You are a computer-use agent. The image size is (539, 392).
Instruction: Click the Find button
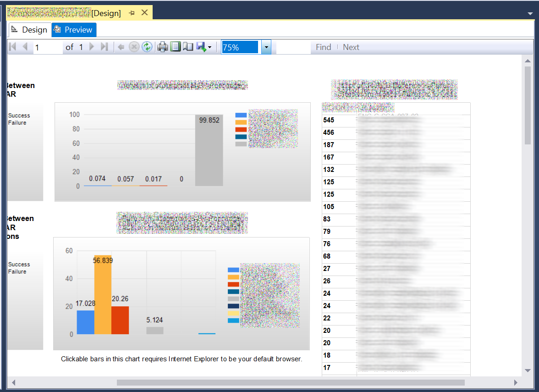324,47
